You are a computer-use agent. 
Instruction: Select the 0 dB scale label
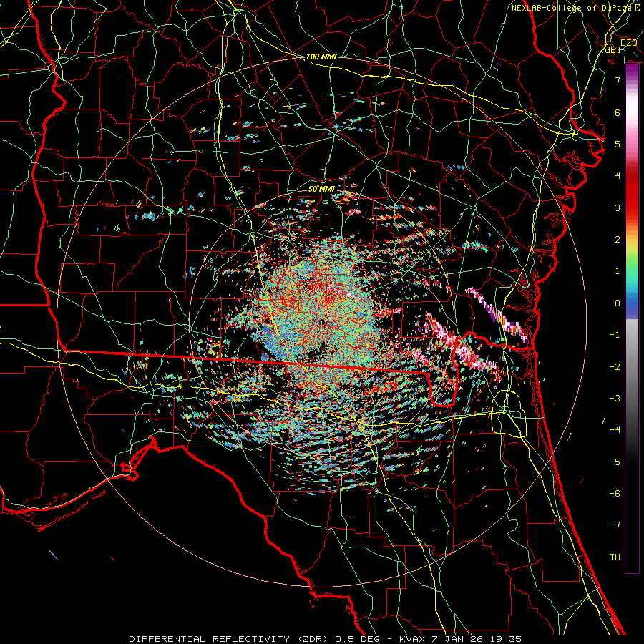coord(618,303)
